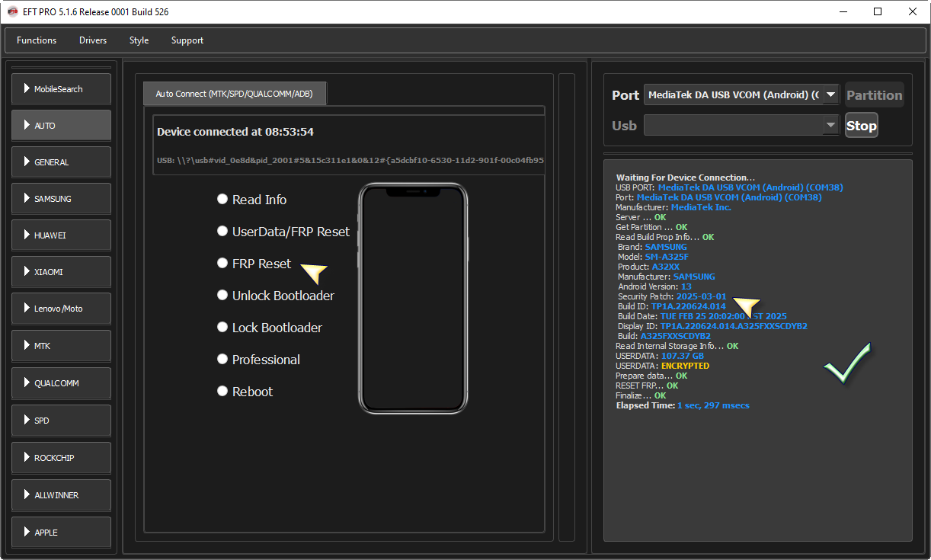Select the Read Info radio option

[x=252, y=200]
